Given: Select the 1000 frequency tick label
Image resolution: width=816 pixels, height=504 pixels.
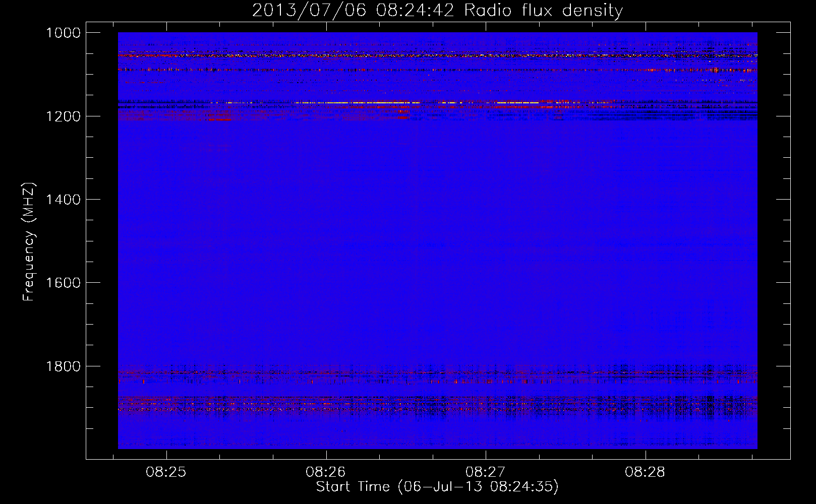Looking at the screenshot, I should (63, 33).
